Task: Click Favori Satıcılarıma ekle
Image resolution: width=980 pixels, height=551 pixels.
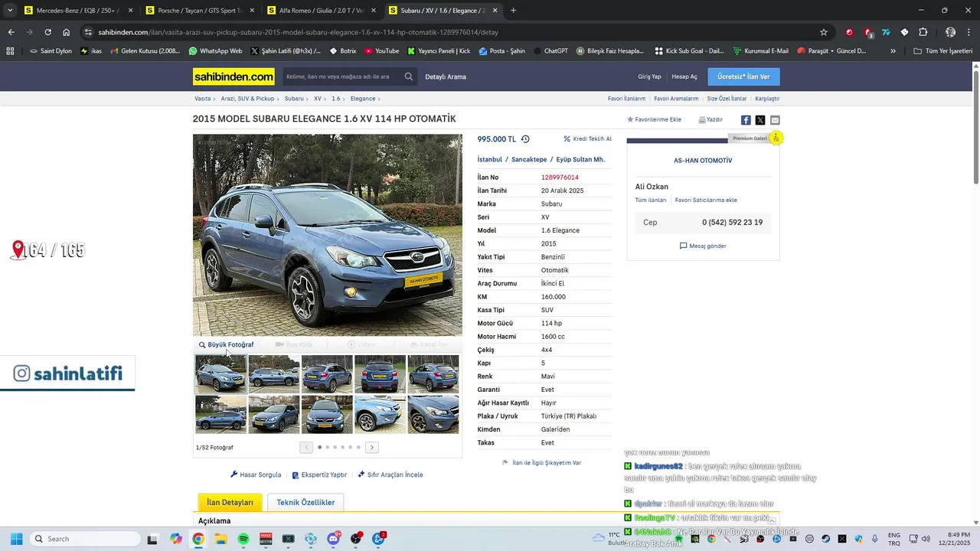Action: click(x=706, y=200)
